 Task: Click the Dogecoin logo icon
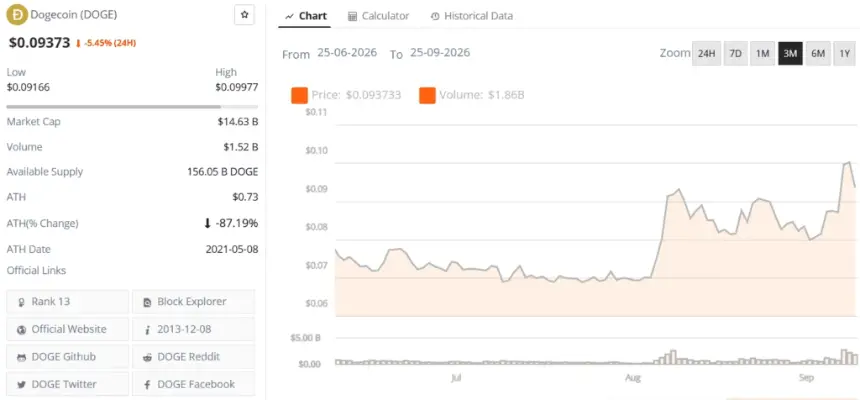(x=16, y=15)
